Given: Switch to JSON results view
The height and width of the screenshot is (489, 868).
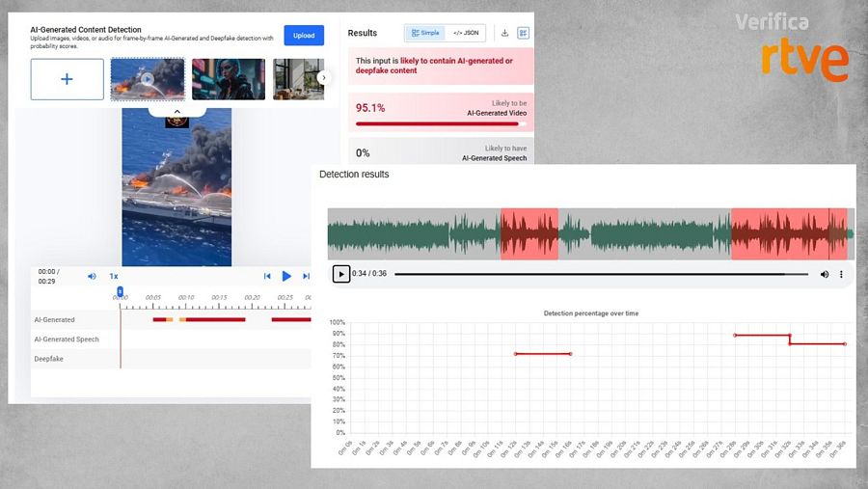Looking at the screenshot, I should tap(466, 33).
